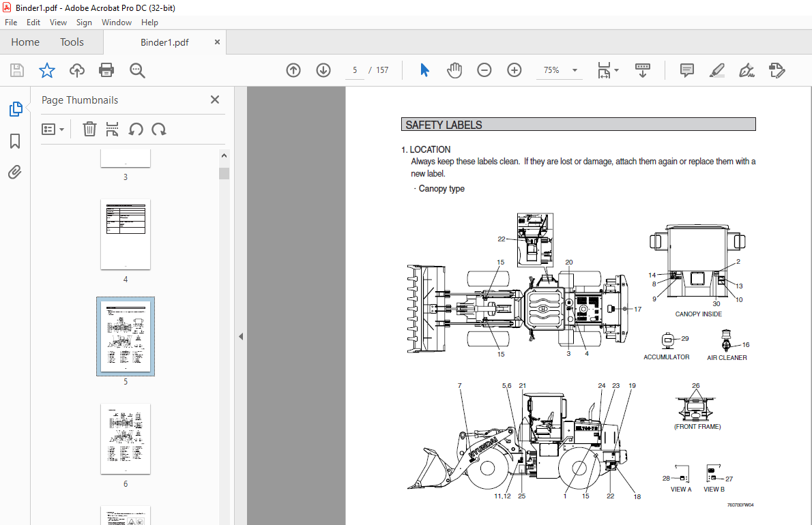Rotate page counterclockwise
Image resolution: width=812 pixels, height=525 pixels.
click(x=136, y=129)
